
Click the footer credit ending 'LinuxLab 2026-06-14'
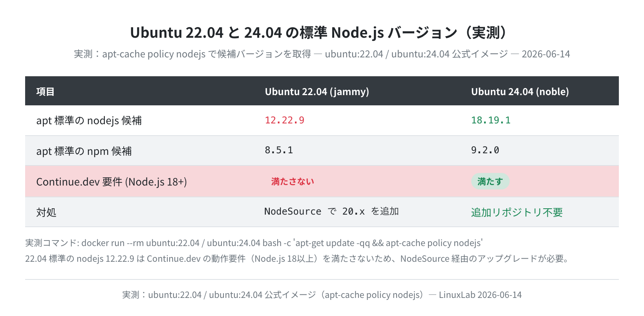click(x=322, y=295)
